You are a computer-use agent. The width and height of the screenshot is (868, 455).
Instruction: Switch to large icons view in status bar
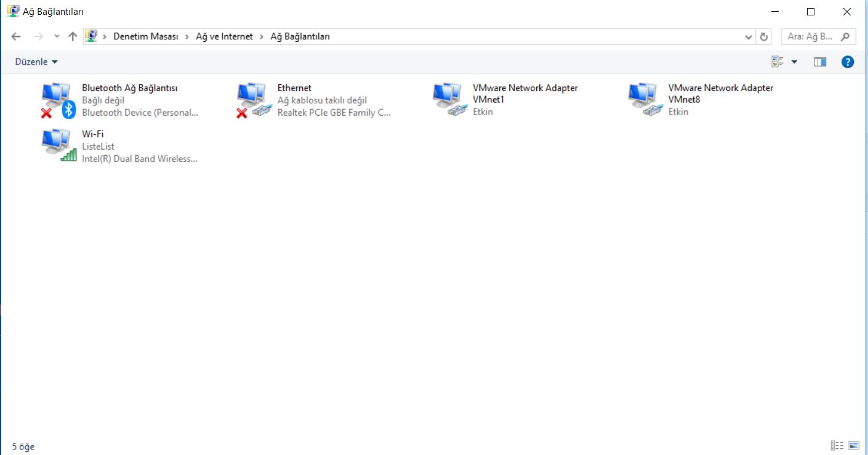(x=853, y=446)
